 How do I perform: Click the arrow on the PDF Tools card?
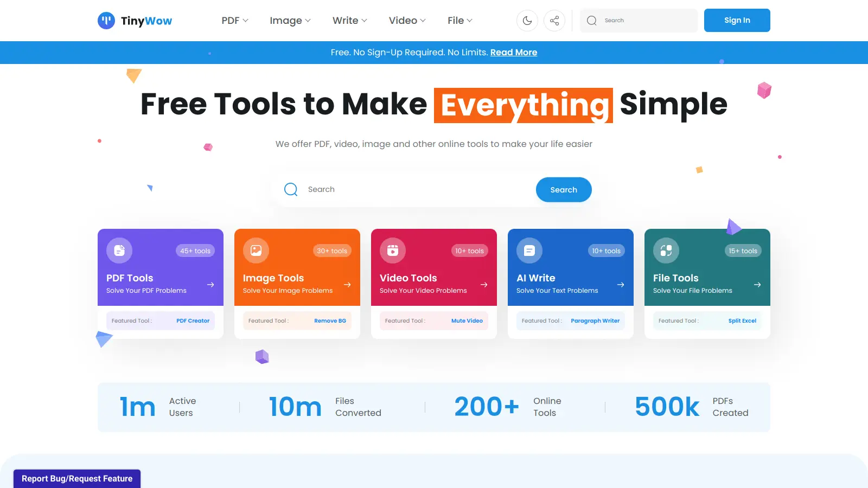[210, 284]
